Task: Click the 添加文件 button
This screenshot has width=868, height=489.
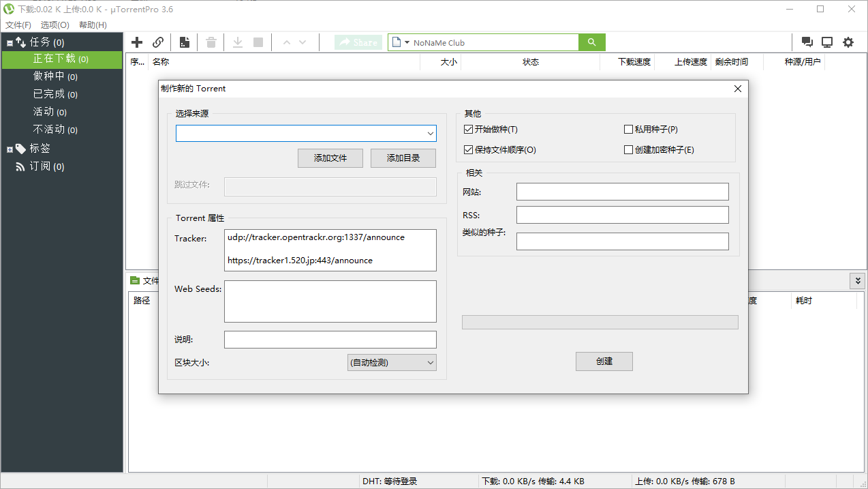Action: click(x=330, y=158)
